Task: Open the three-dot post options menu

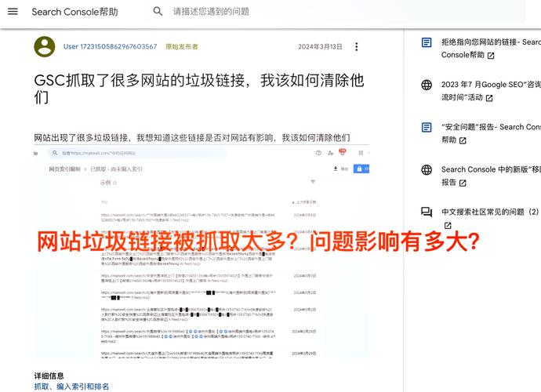Action: [x=357, y=46]
